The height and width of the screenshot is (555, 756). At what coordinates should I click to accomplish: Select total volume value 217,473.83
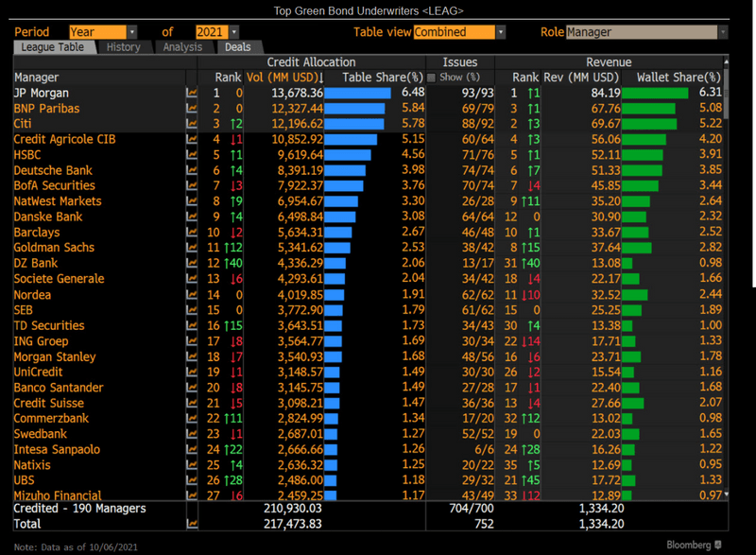point(293,524)
